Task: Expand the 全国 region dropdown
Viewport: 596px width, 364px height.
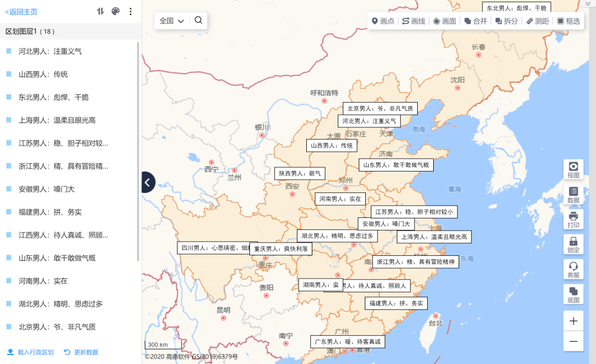Action: coord(172,21)
